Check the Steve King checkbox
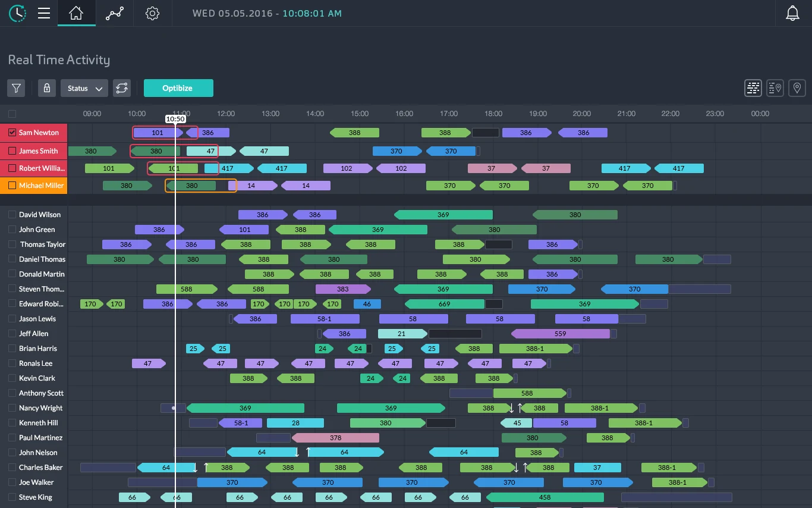The image size is (812, 508). [12, 497]
